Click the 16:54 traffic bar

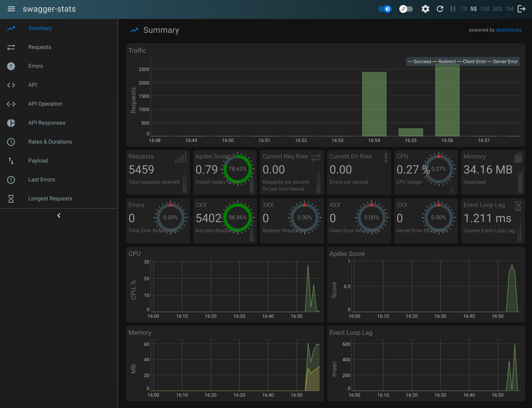(x=374, y=104)
